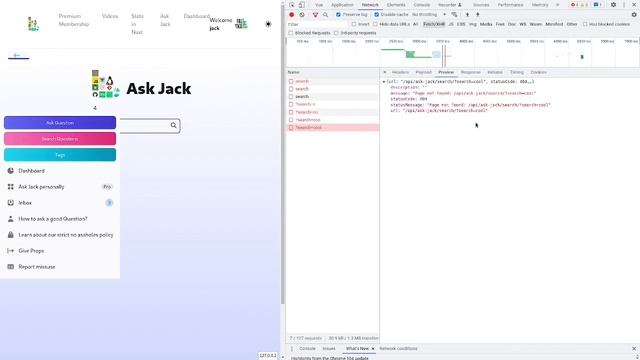Click the Give Props arrow icon
The height and width of the screenshot is (360, 640).
click(x=11, y=251)
